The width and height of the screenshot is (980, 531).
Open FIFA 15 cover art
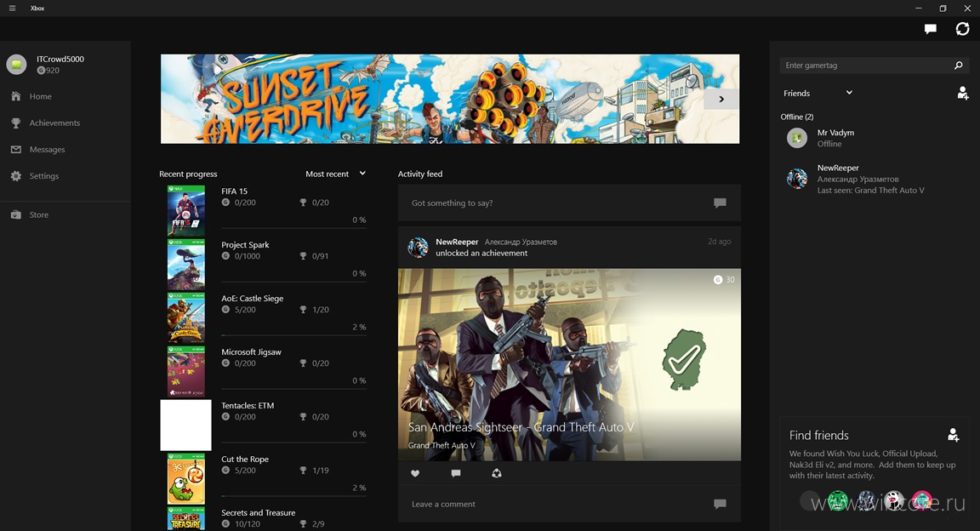click(x=186, y=211)
